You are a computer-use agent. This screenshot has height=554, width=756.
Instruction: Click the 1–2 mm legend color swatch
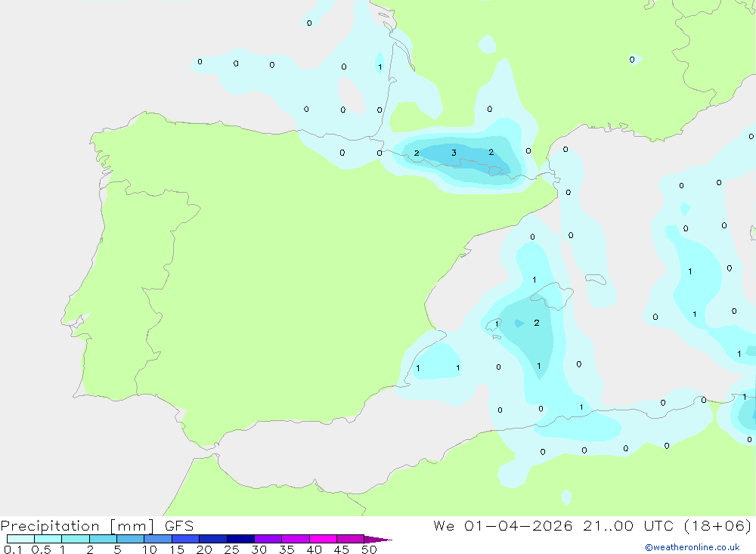pyautogui.click(x=76, y=539)
